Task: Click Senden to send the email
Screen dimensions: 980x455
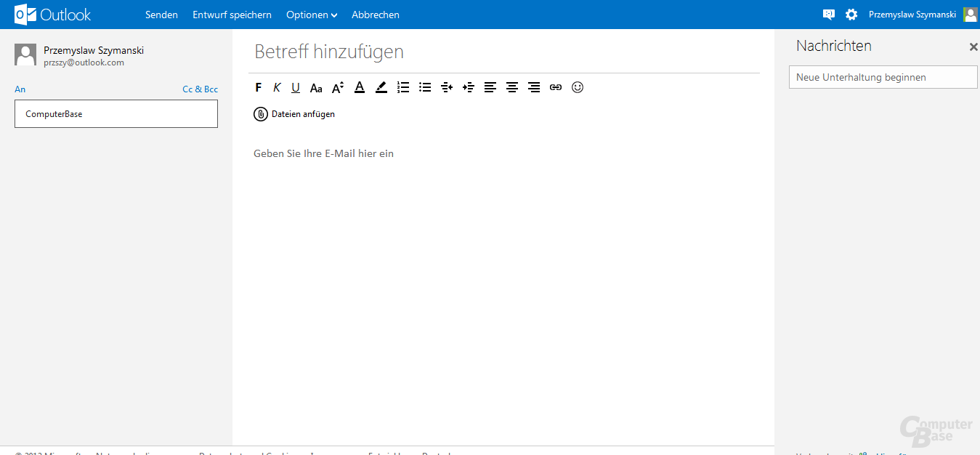Action: 161,15
